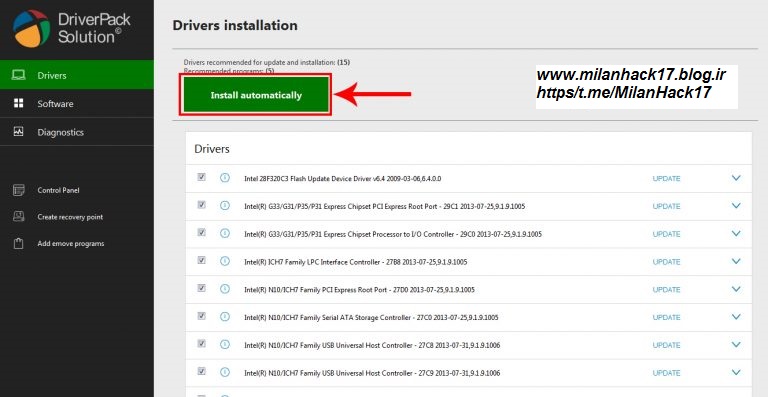Click the Add/remove programs clipboard icon

point(19,243)
